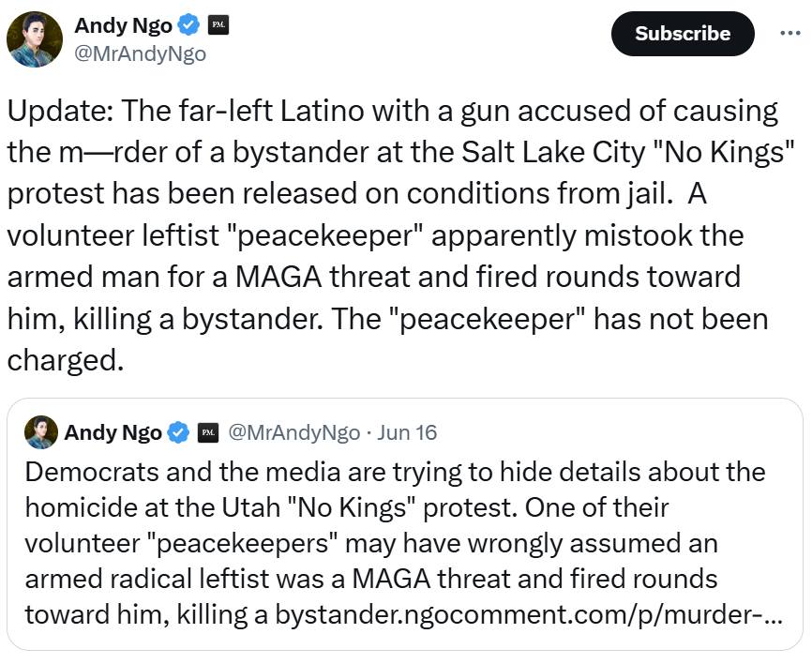812x664 pixels.
Task: Click the verified badge in the quoted tweet
Action: (178, 432)
